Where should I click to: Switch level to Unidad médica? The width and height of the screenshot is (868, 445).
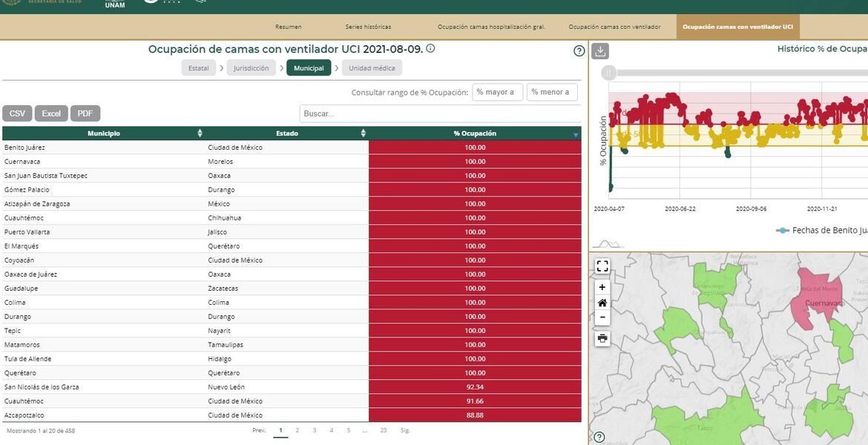[372, 68]
